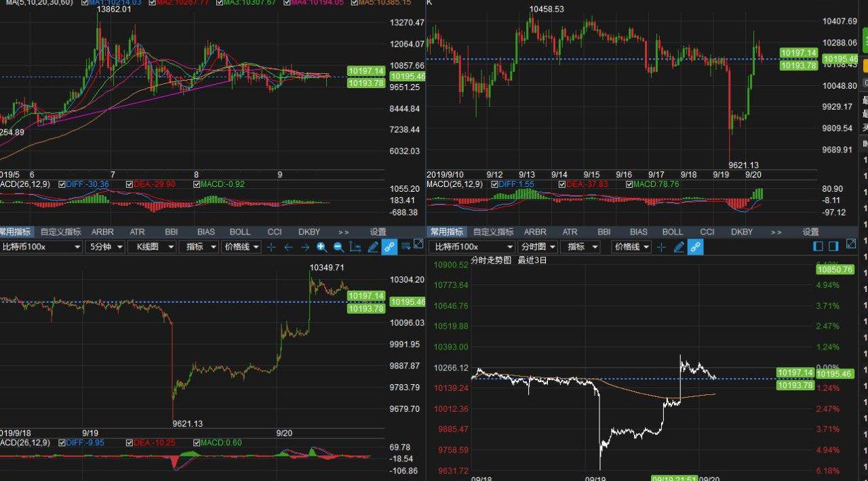Click the >> more indicators arrow in left bar
Image resolution: width=868 pixels, height=481 pixels.
pyautogui.click(x=344, y=232)
